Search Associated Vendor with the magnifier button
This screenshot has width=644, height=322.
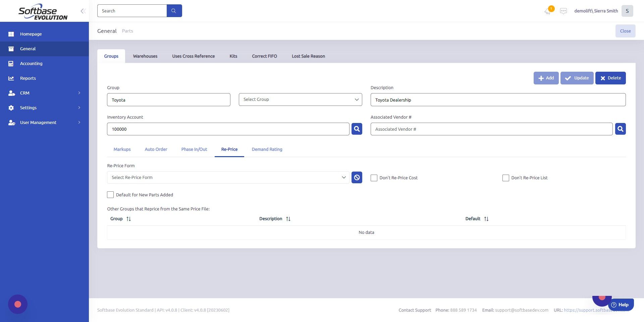point(621,129)
